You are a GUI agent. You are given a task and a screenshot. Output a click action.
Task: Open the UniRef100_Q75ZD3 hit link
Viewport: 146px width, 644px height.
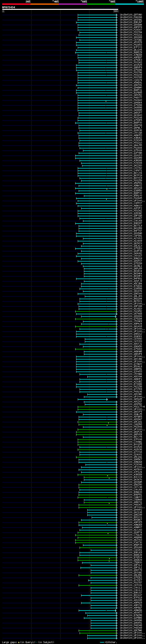131,349
